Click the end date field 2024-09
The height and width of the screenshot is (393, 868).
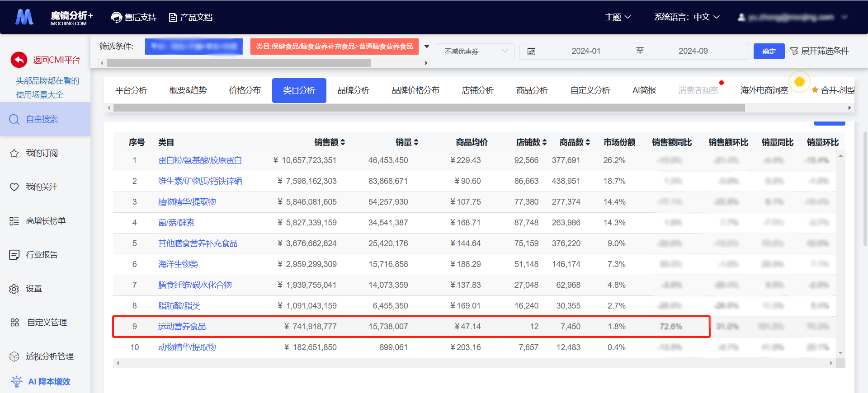[x=693, y=51]
